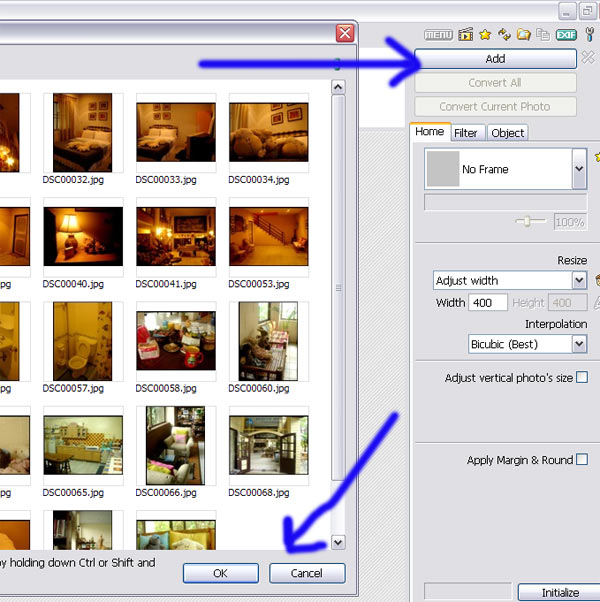The height and width of the screenshot is (602, 600).
Task: Adjust the frame size slider handle
Action: tap(527, 222)
